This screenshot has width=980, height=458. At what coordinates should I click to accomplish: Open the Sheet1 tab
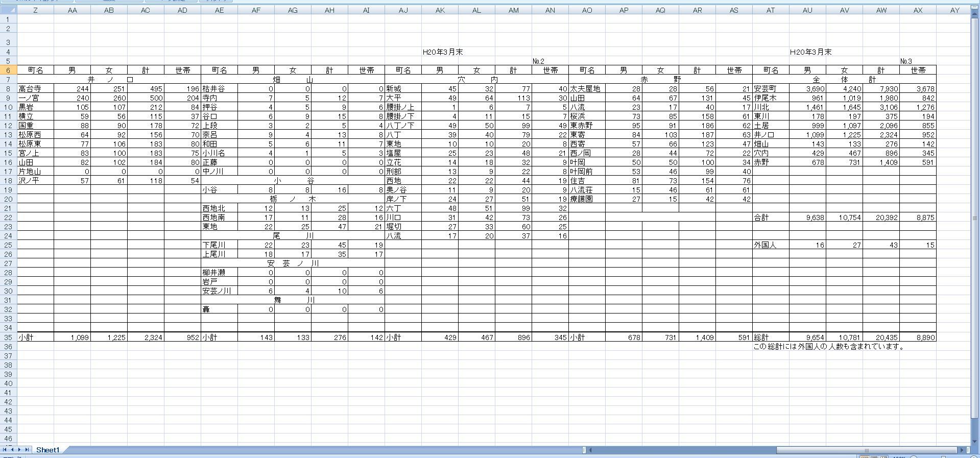[x=47, y=450]
